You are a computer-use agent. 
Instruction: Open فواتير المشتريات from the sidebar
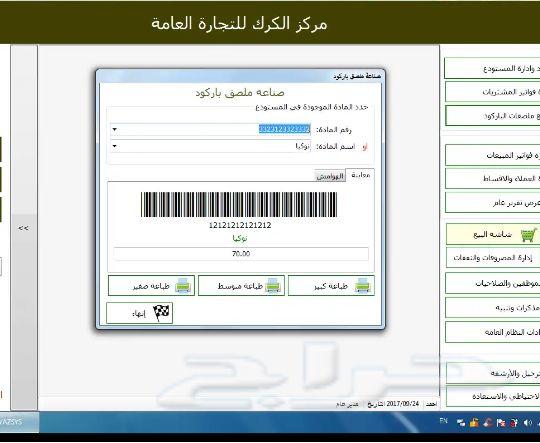pos(492,92)
